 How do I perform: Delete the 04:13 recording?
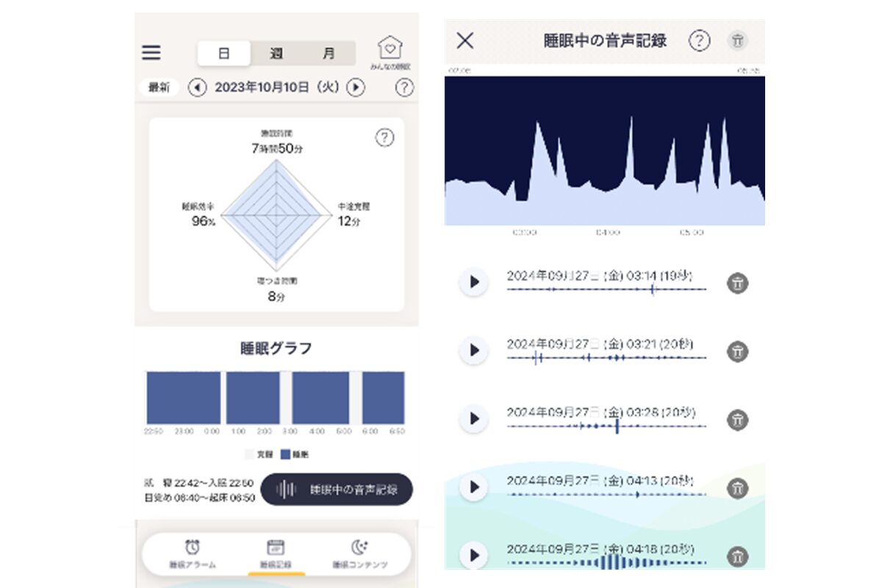[737, 487]
